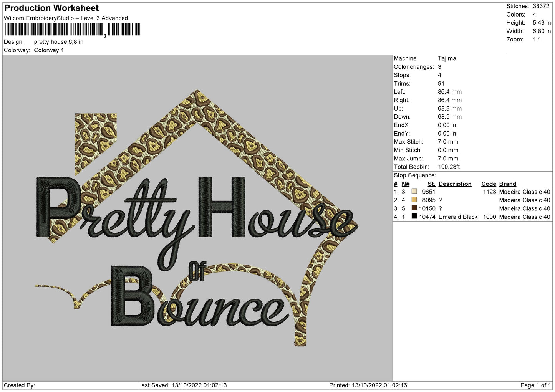The height and width of the screenshot is (392, 555).
Task: Click stitch count 9651 in stop 1
Action: (x=429, y=192)
